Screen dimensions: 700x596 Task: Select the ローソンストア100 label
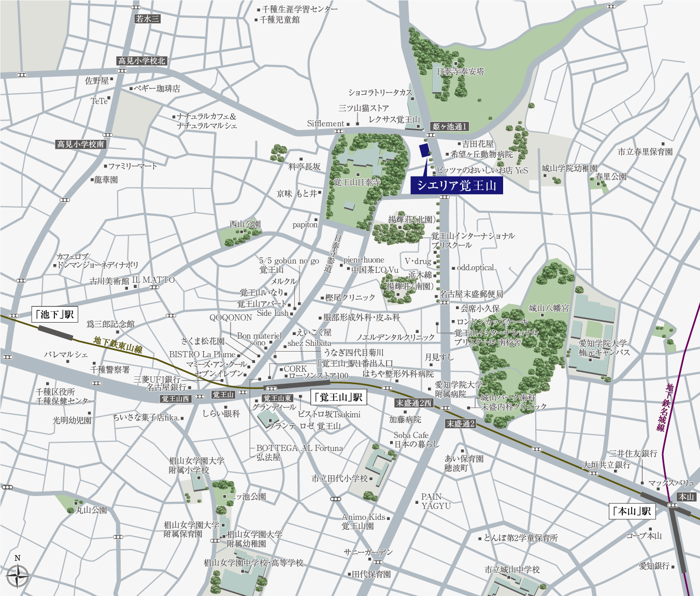click(318, 376)
